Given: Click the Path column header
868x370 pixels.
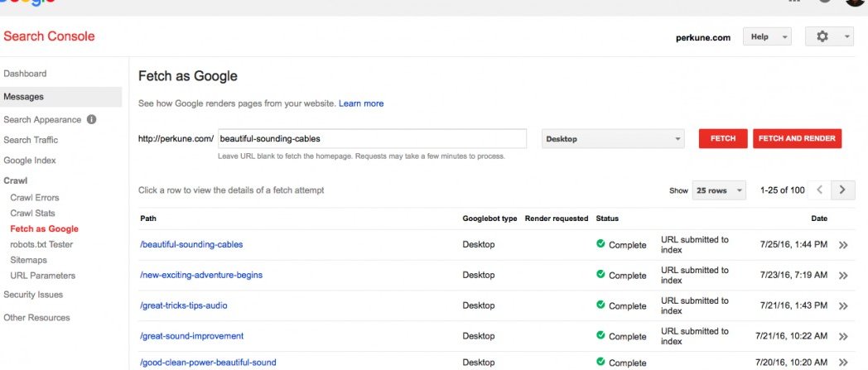Looking at the screenshot, I should tap(147, 219).
